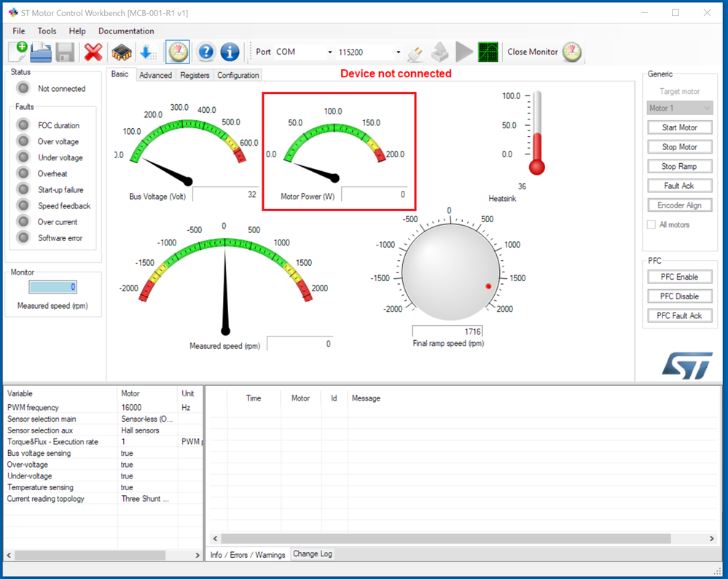Click the Encoder Align button
Image resolution: width=728 pixels, height=579 pixels.
coord(680,205)
